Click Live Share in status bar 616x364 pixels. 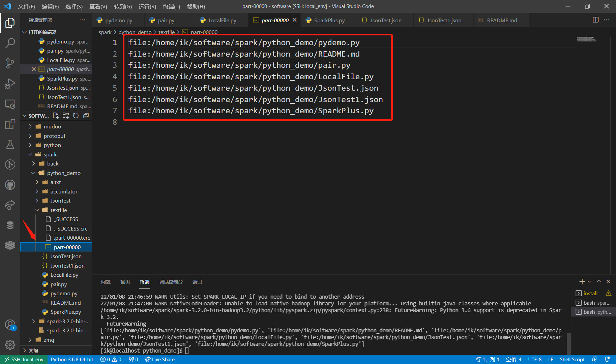click(x=160, y=359)
